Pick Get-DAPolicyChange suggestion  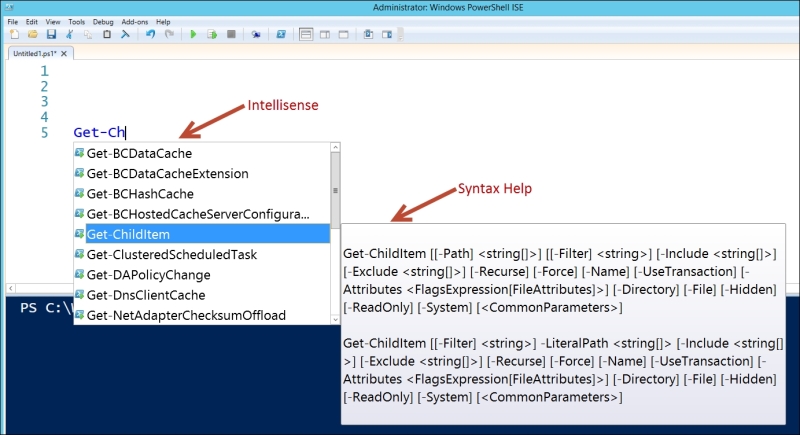[x=202, y=275]
